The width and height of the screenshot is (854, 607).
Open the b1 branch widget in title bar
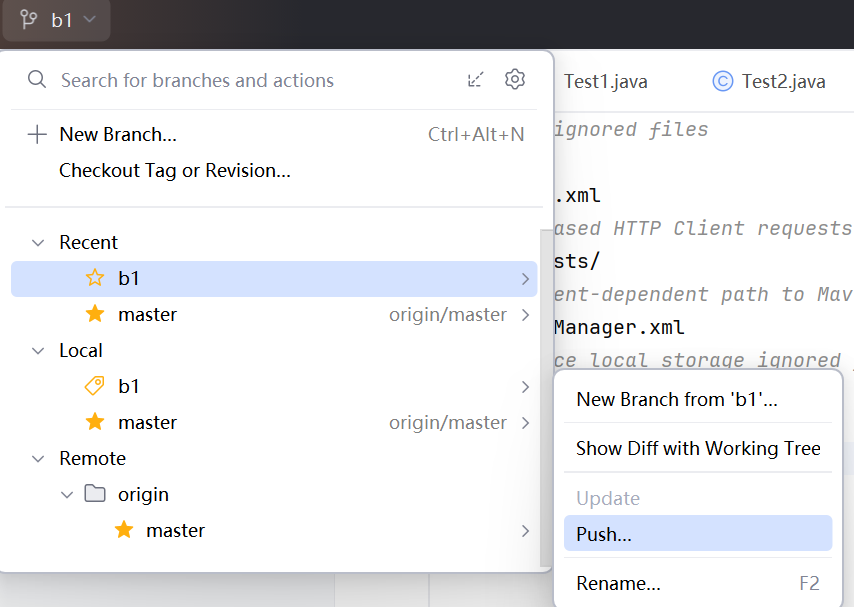pyautogui.click(x=57, y=20)
